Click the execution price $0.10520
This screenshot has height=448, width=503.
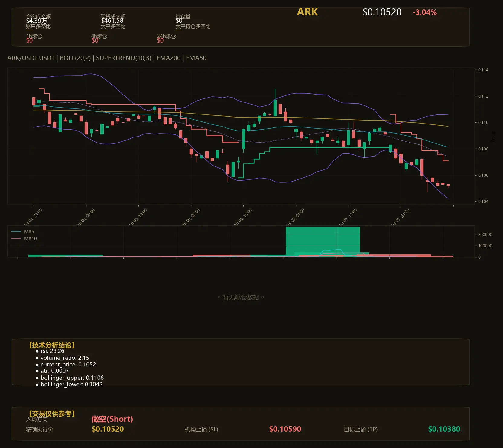[108, 429]
